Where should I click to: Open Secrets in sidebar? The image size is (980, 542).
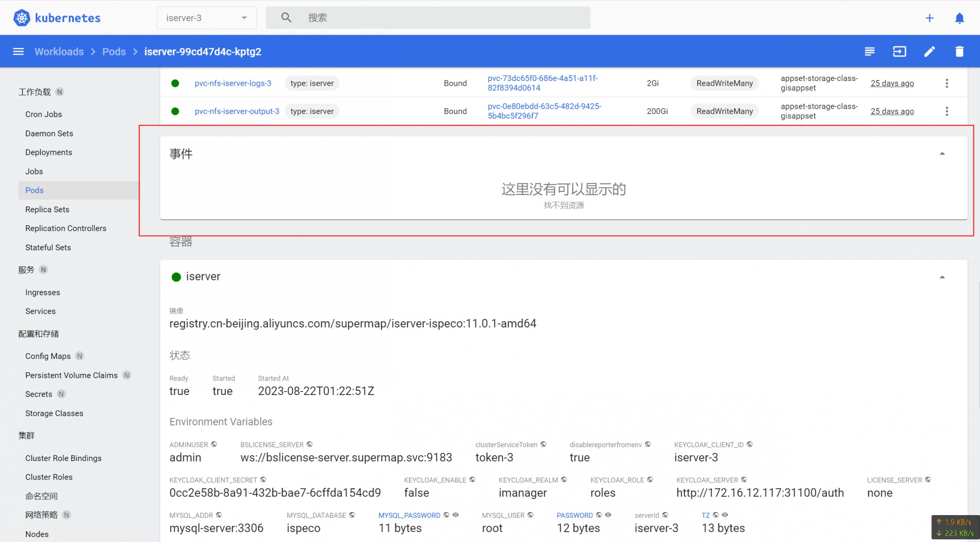(39, 394)
